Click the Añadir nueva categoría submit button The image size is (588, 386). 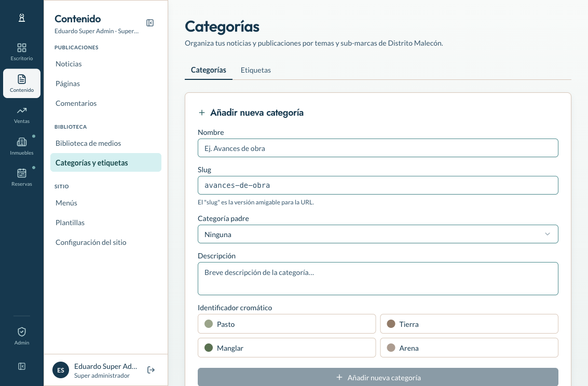coord(378,377)
